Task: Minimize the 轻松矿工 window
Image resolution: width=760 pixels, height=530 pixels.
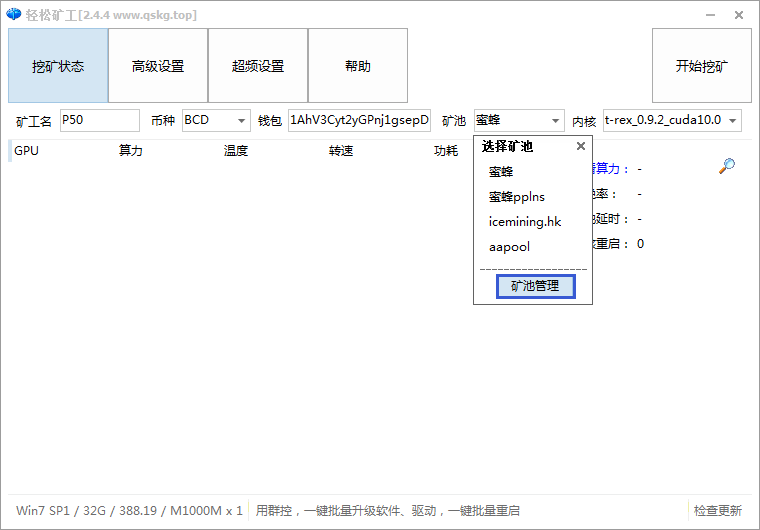Action: [709, 15]
